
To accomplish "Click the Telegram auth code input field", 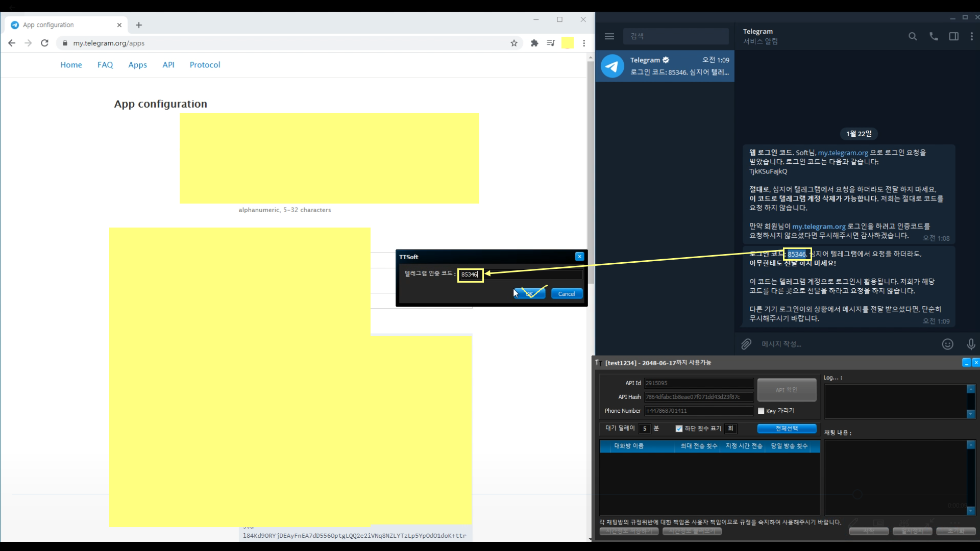I will (x=520, y=274).
